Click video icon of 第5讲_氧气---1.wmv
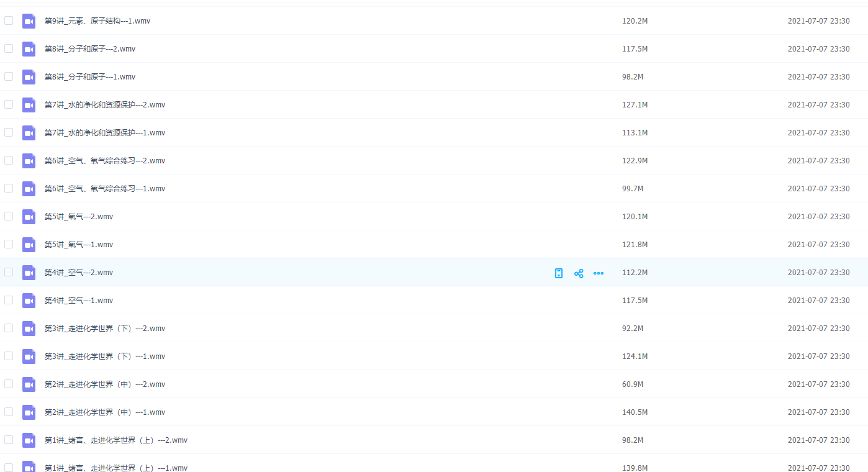This screenshot has width=868, height=472. 29,245
